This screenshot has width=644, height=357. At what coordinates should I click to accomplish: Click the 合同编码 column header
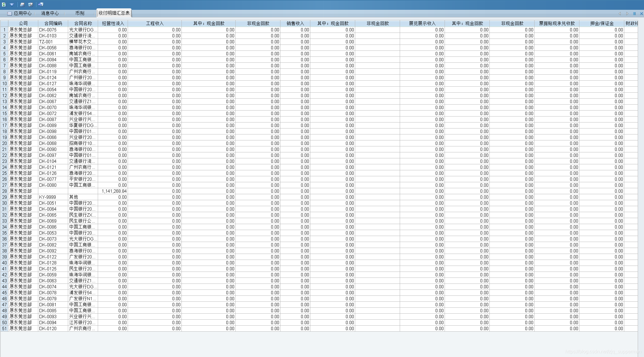[x=53, y=23]
